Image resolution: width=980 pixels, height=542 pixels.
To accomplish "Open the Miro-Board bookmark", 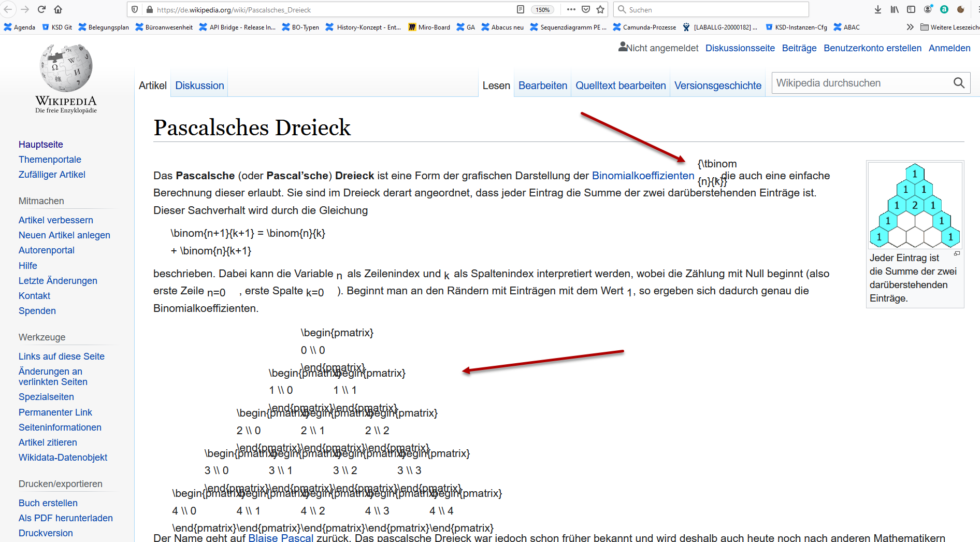I will (429, 27).
